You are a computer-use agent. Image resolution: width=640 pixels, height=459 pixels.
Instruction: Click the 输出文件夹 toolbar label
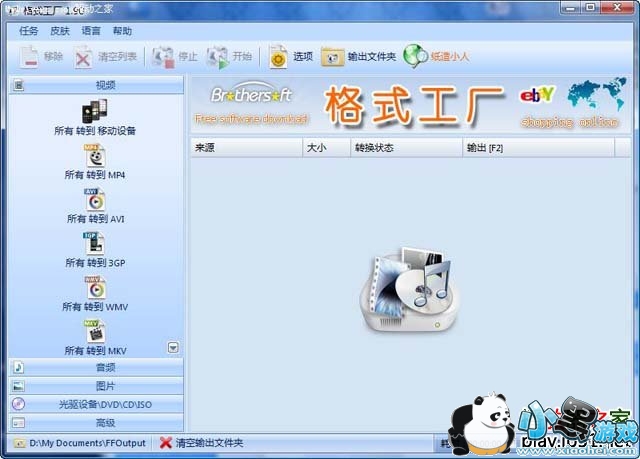(x=371, y=57)
